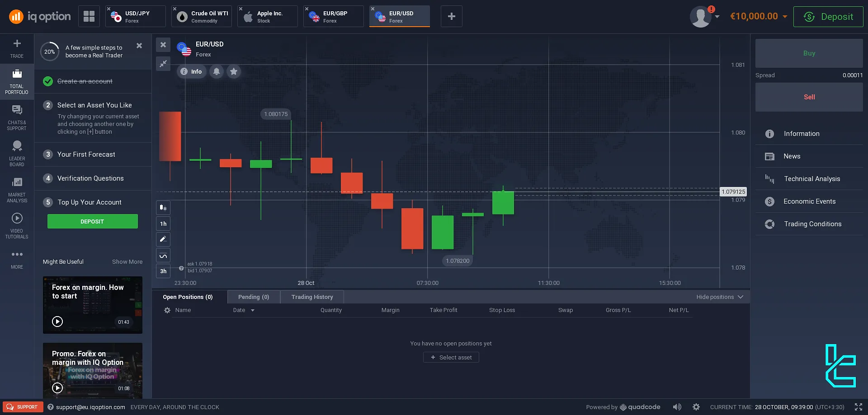Open Technical Analysis in right panel

coord(809,179)
